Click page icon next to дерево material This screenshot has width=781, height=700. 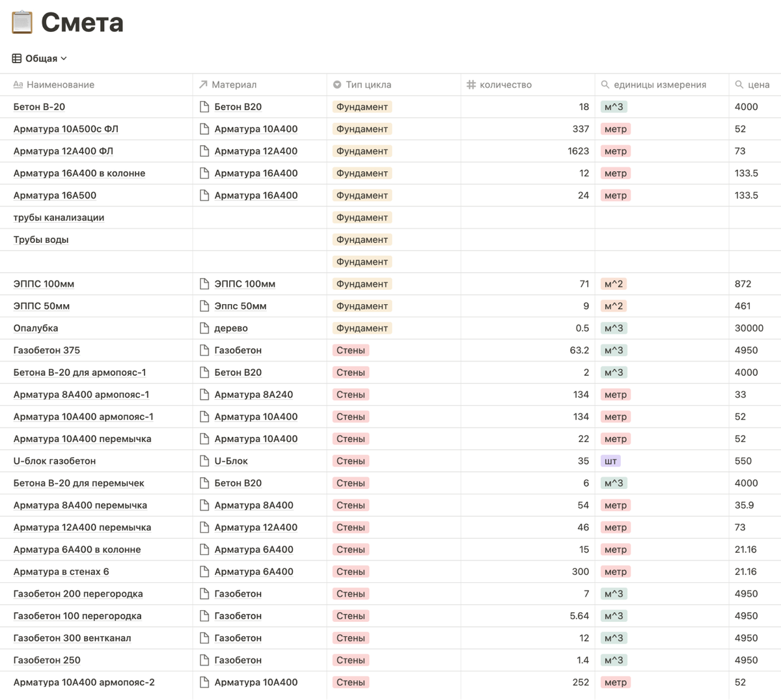204,328
